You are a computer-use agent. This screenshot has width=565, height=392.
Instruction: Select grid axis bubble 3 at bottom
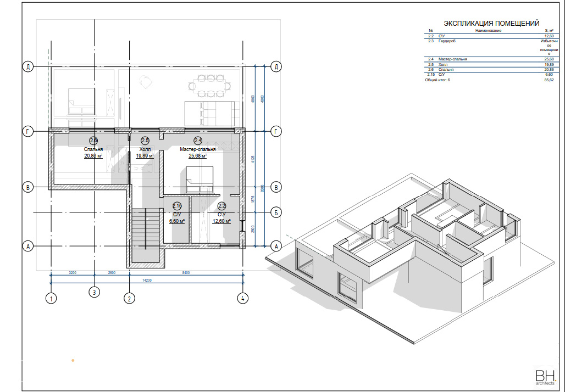pyautogui.click(x=95, y=292)
